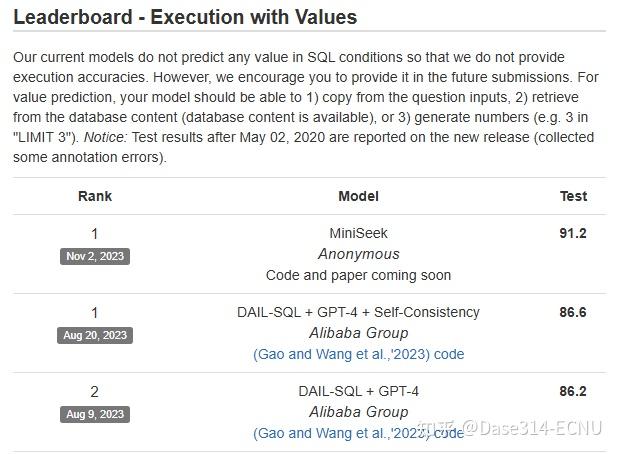Click the Nov 2, 2023 date badge

coord(95,256)
